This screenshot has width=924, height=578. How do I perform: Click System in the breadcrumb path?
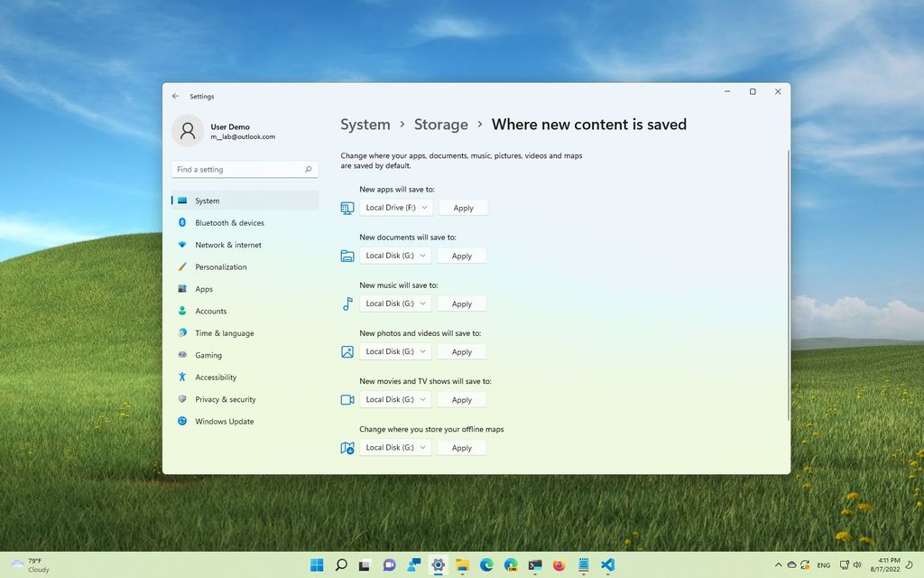[x=365, y=124]
